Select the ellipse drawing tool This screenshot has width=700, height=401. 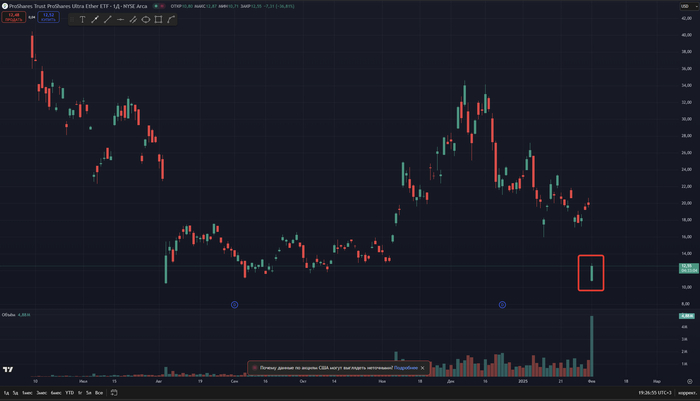pyautogui.click(x=146, y=19)
